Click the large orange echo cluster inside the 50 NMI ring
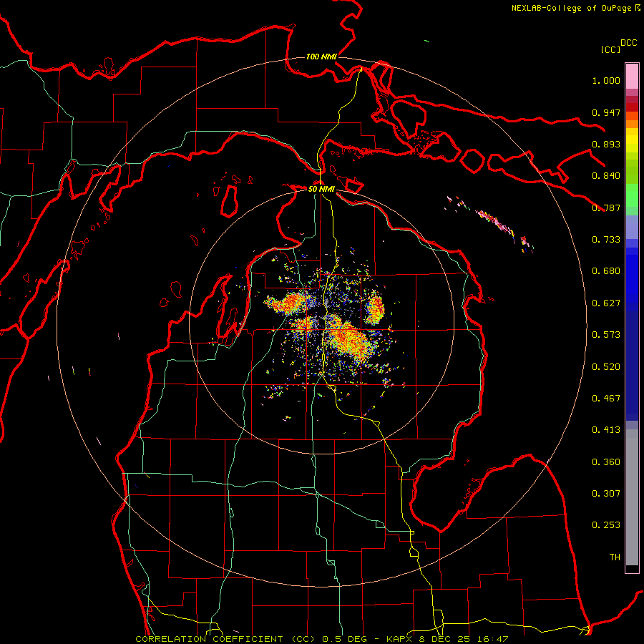The width and height of the screenshot is (644, 644). [x=348, y=338]
